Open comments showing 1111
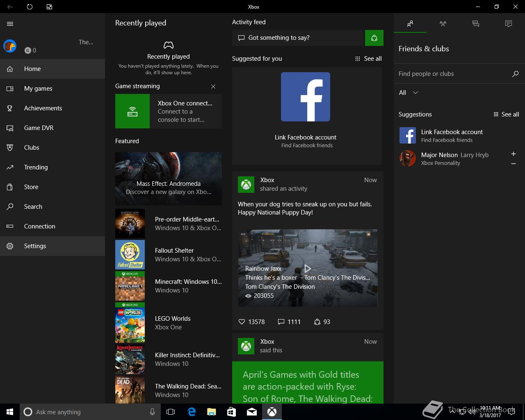525x420 pixels. pyautogui.click(x=289, y=322)
